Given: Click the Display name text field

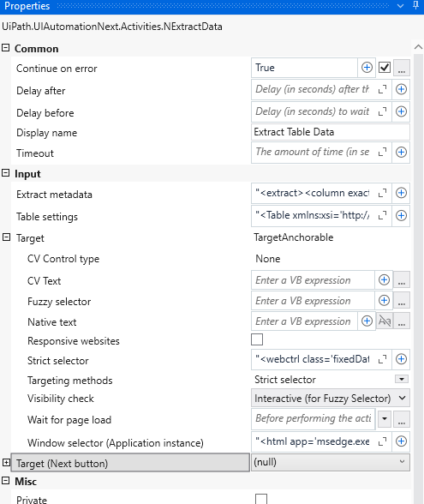Looking at the screenshot, I should (x=331, y=132).
